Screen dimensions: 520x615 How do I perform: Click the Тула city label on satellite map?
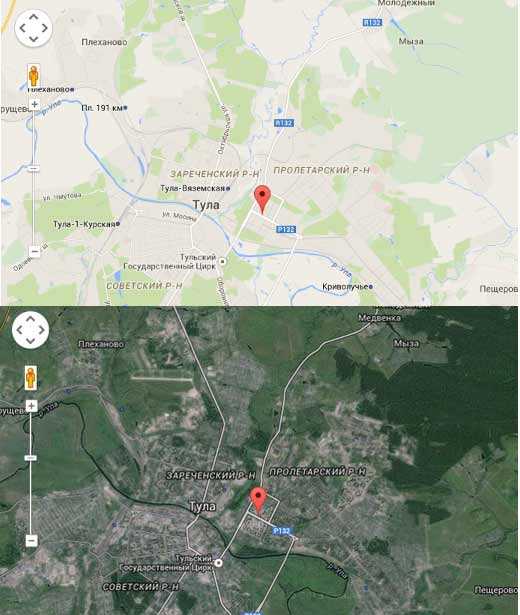pyautogui.click(x=202, y=506)
